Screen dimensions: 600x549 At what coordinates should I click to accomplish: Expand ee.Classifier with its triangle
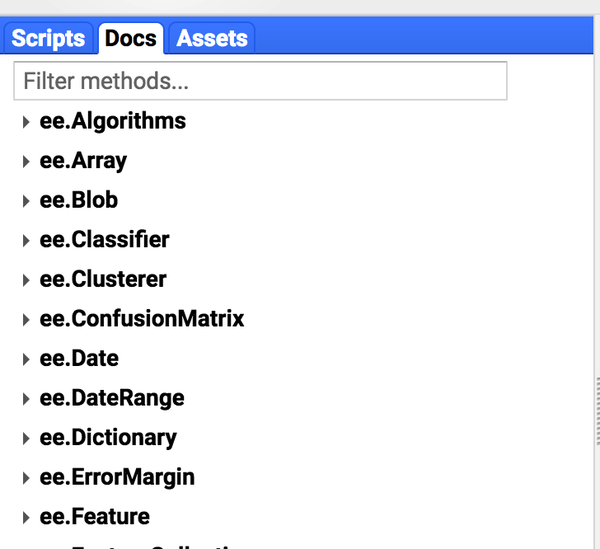pos(26,240)
